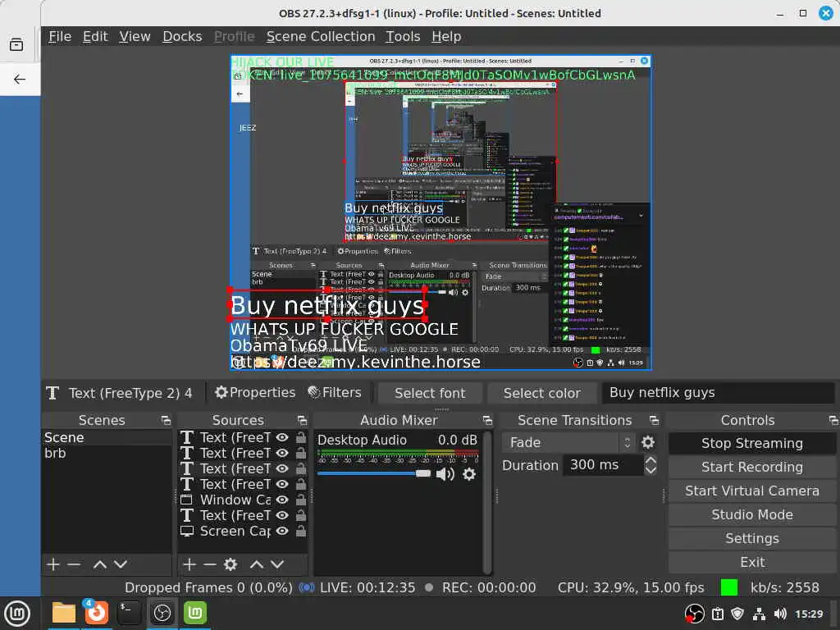Open source properties gear in Sources toolbar
840x630 pixels.
[x=231, y=564]
